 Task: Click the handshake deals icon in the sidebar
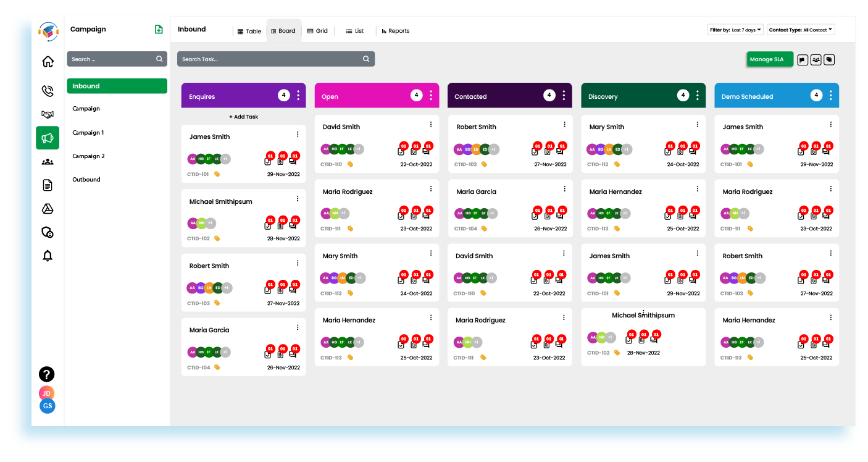(48, 114)
